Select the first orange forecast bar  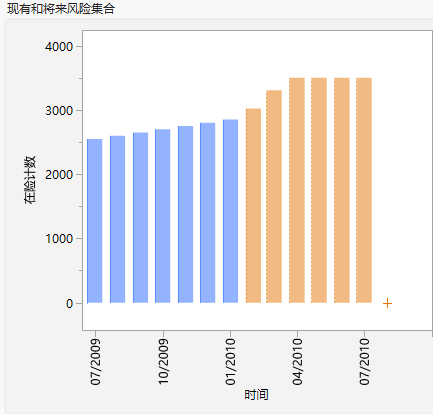coord(253,206)
